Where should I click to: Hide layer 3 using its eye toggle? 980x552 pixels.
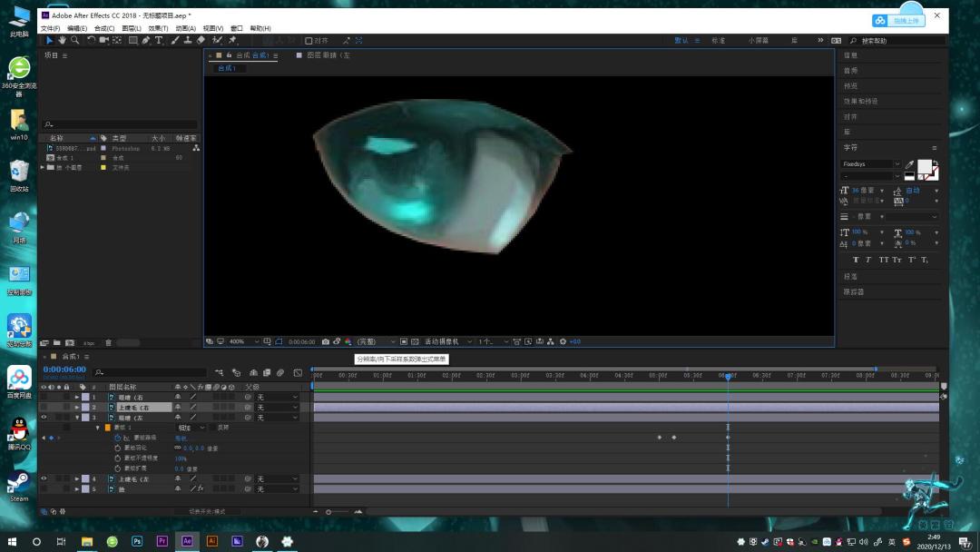pos(44,417)
